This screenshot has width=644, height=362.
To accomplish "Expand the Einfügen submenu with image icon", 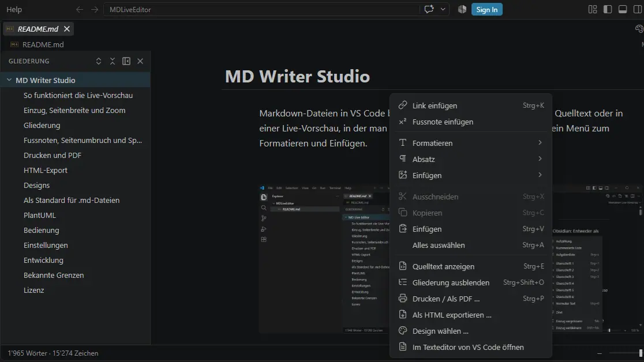I will tap(471, 175).
